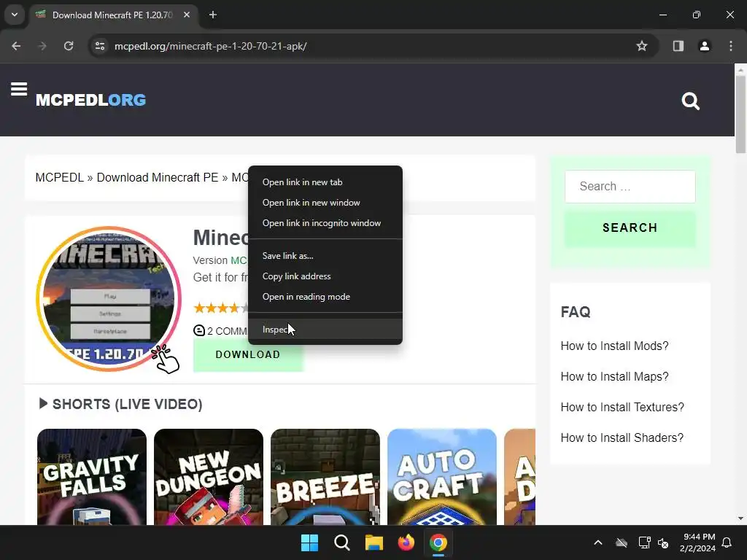Image resolution: width=747 pixels, height=560 pixels.
Task: Select Open link in new tab
Action: [325, 182]
